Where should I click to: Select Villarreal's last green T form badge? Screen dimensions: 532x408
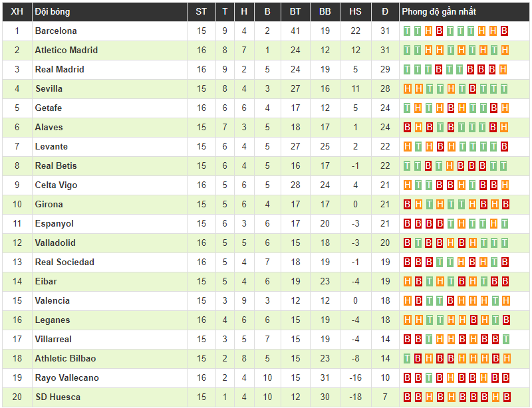click(504, 340)
